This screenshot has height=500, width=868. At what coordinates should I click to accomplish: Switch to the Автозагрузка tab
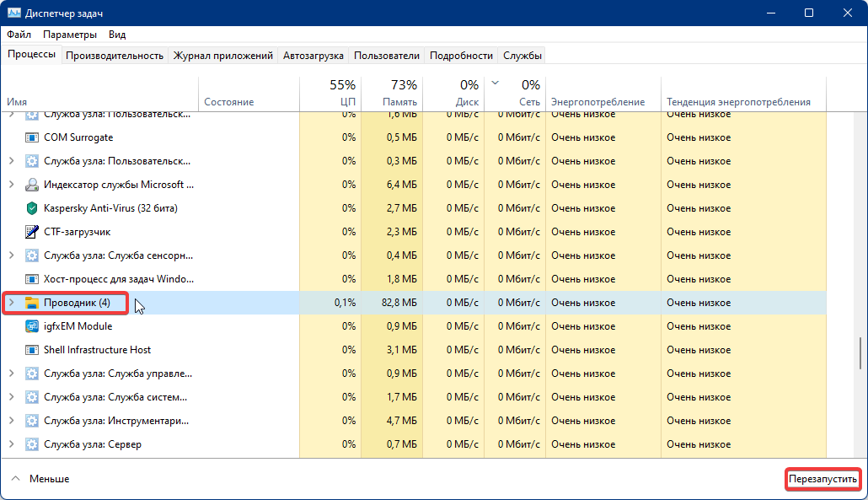coord(313,56)
